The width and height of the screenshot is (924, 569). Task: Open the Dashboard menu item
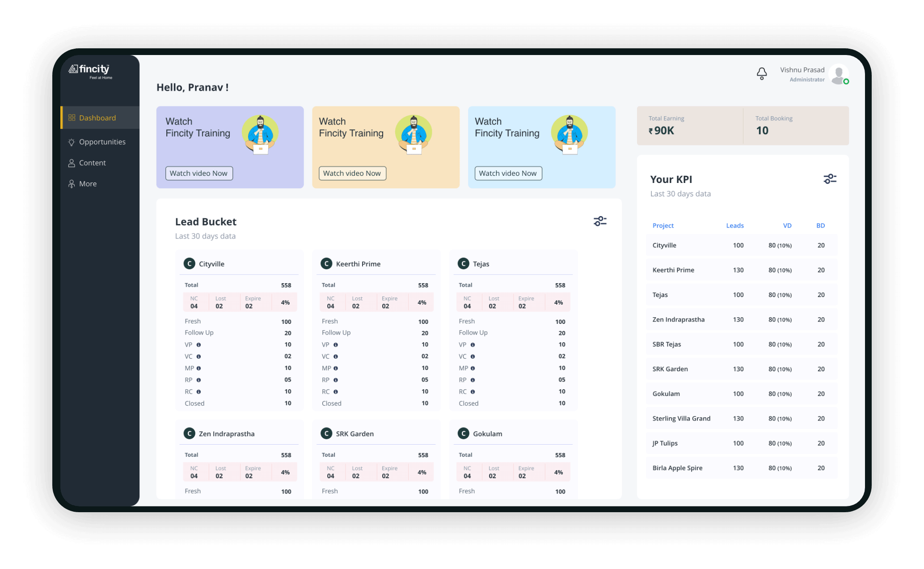click(x=100, y=118)
